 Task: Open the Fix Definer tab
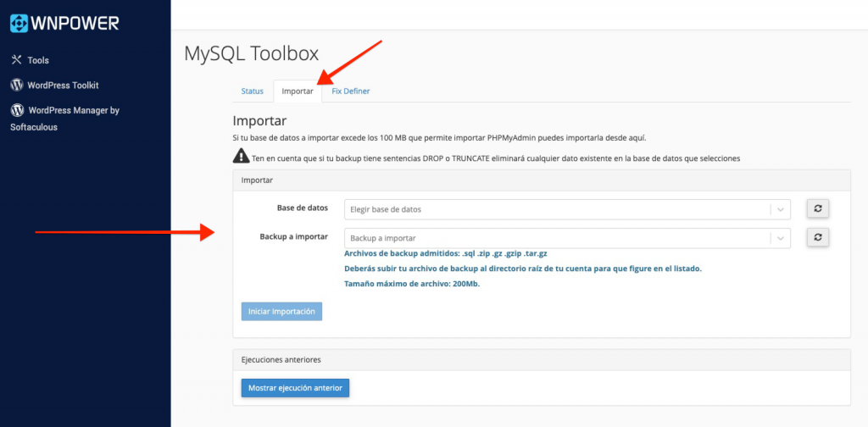pos(351,91)
